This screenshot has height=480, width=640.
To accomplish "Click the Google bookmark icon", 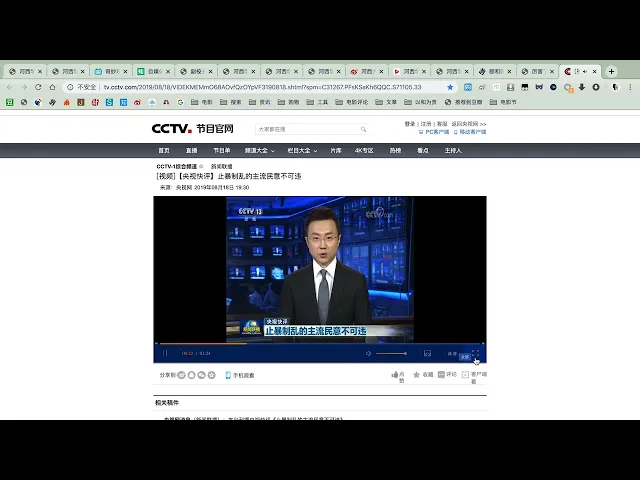I will tap(180, 102).
